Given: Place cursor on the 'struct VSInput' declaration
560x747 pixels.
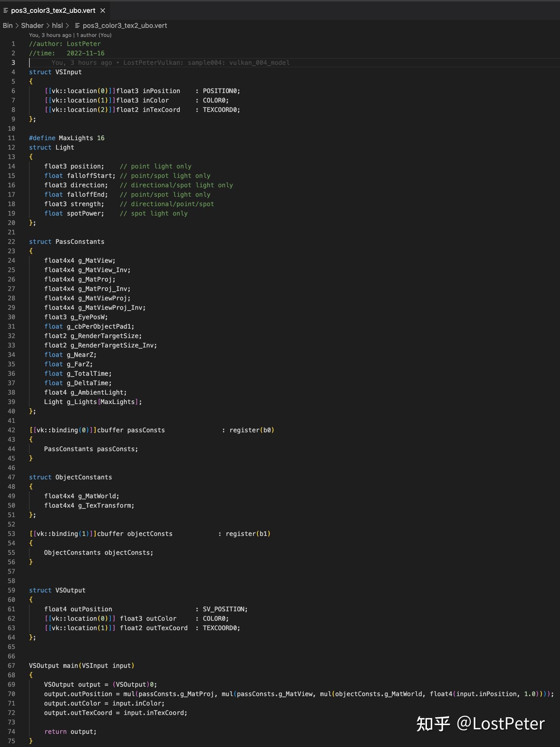Looking at the screenshot, I should 55,72.
